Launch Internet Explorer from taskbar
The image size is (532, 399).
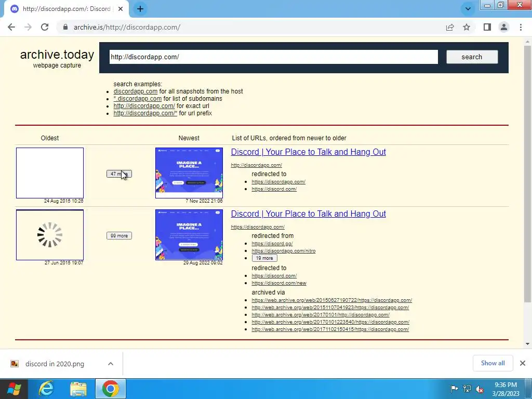(x=46, y=389)
